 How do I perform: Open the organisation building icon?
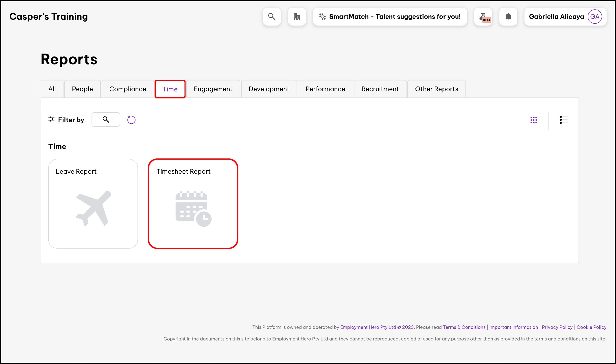[x=297, y=17]
